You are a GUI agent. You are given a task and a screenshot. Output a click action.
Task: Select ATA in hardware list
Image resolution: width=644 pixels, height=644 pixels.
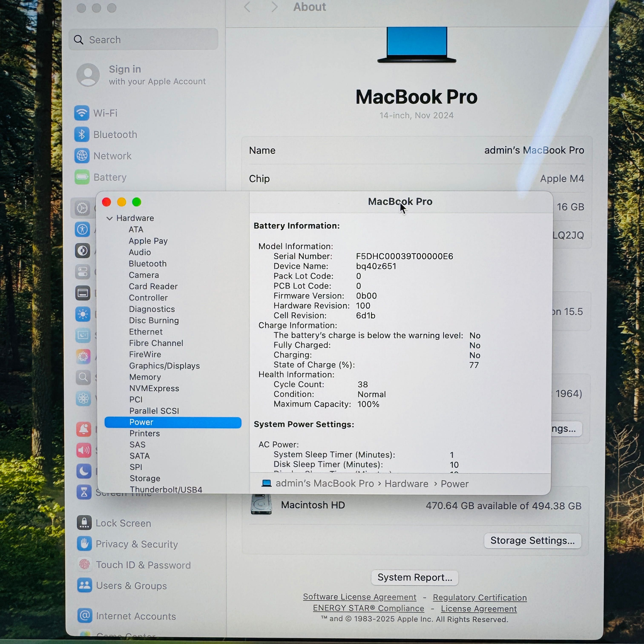pos(136,229)
